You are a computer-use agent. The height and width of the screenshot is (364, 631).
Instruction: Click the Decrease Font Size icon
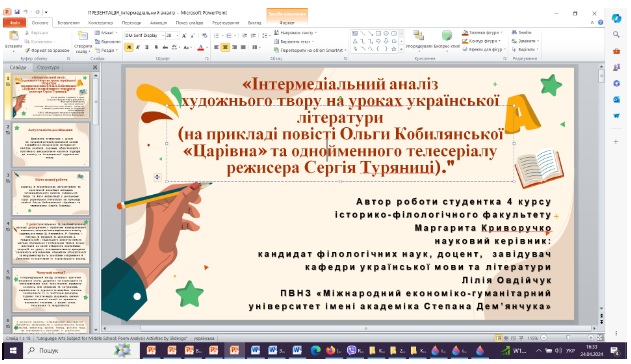tap(193, 35)
